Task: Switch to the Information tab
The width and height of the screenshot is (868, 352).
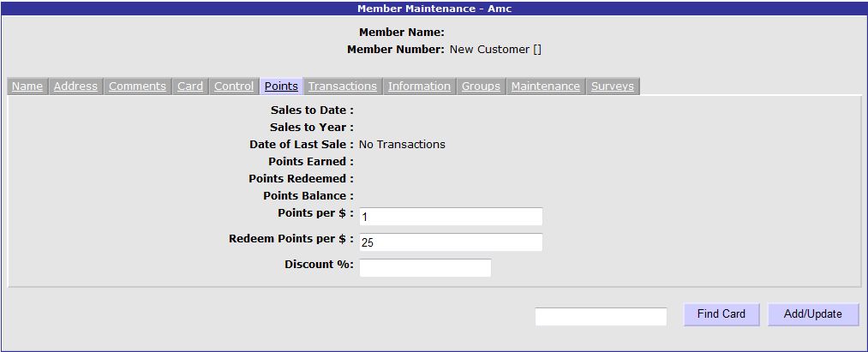Action: pos(419,87)
